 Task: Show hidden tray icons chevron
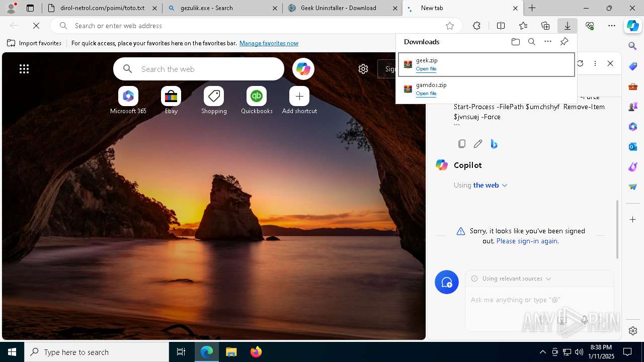click(x=542, y=352)
